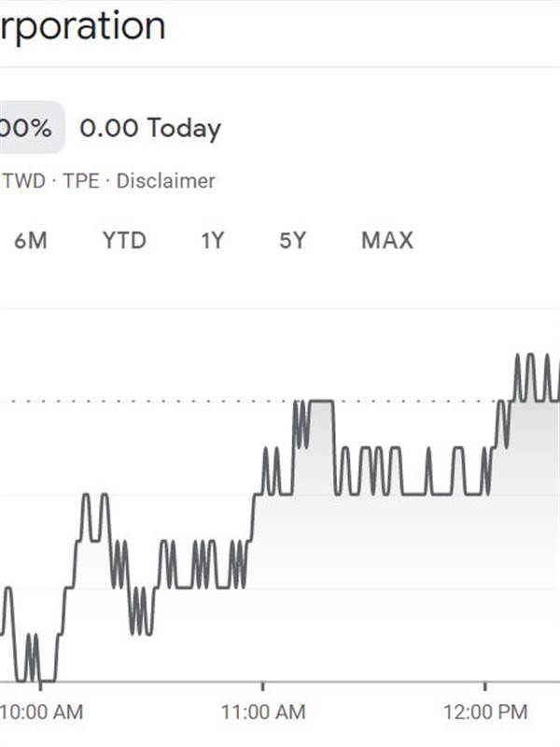
Task: Click the 11:00 AM axis label
Action: (263, 712)
